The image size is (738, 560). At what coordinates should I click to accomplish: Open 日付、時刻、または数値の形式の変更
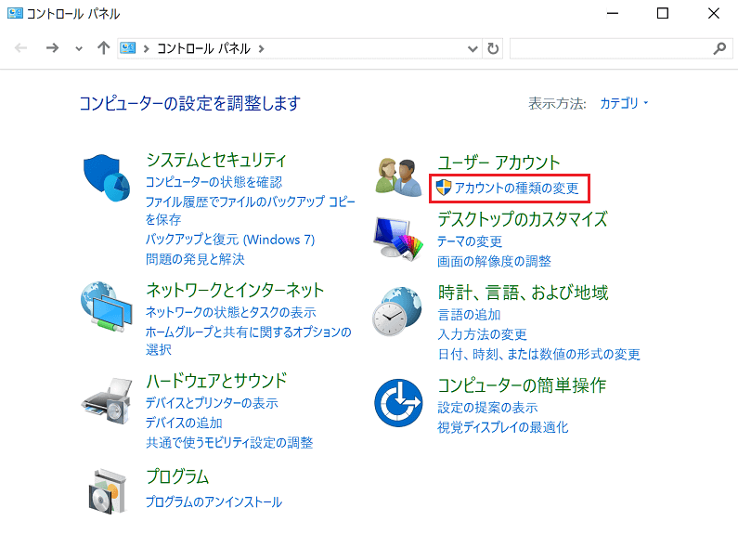539,354
